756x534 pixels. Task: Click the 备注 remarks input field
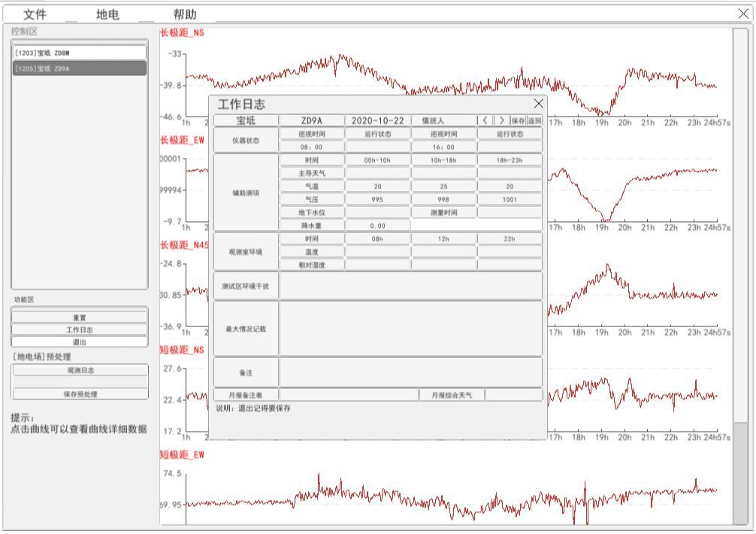tap(410, 372)
